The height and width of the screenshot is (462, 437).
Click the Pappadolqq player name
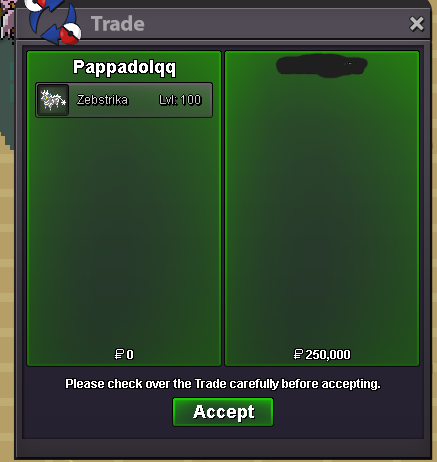124,67
